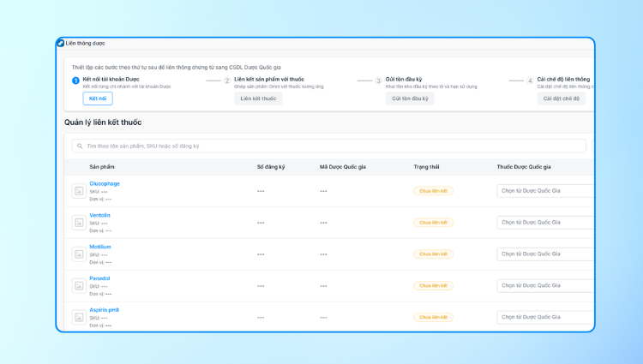This screenshot has height=364, width=643.
Task: Click the Gửi tồn đầu kỳ button
Action: tap(410, 98)
